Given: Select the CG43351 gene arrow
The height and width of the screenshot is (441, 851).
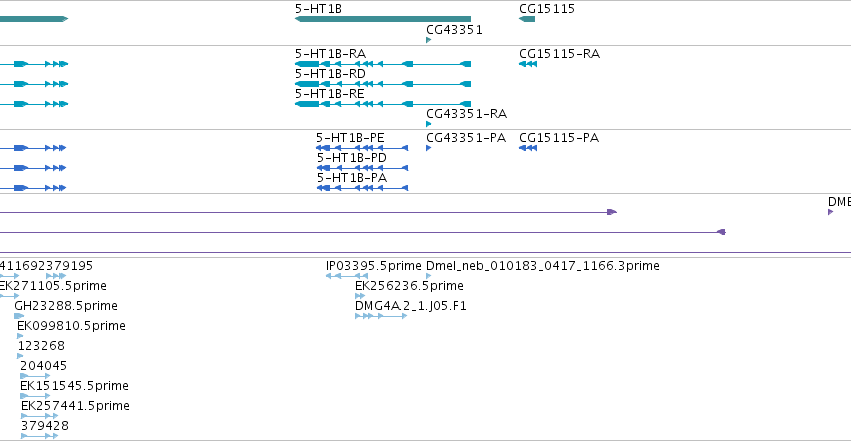Looking at the screenshot, I should tap(429, 40).
